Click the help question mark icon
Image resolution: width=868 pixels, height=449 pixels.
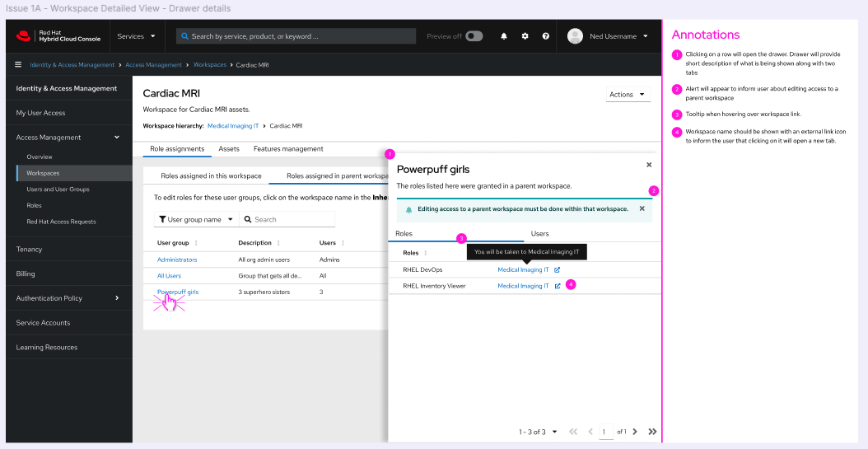point(545,36)
